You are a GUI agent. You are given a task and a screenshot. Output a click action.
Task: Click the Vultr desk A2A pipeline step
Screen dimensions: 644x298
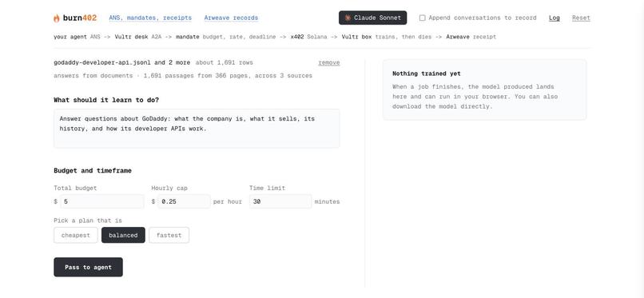pos(138,37)
